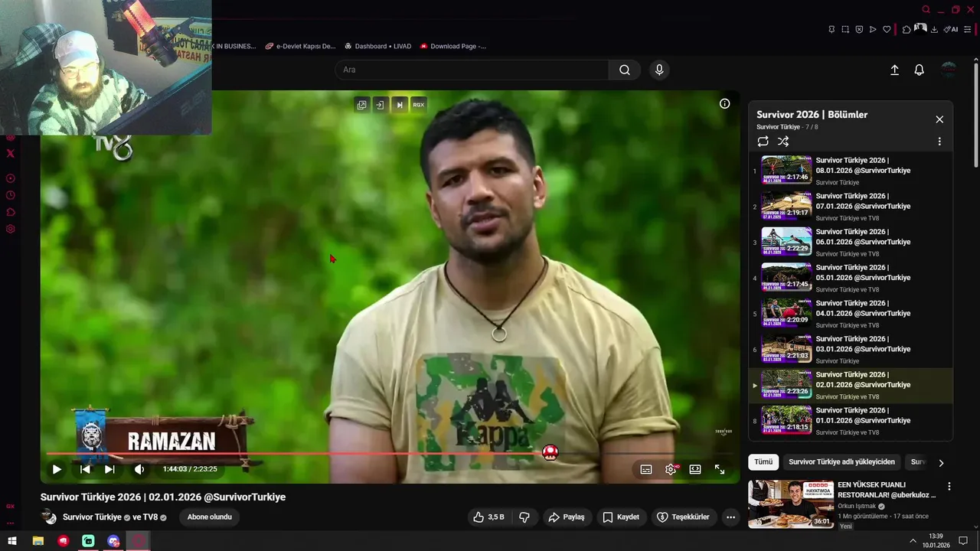
Task: Click the Kaydet save button
Action: tap(620, 517)
